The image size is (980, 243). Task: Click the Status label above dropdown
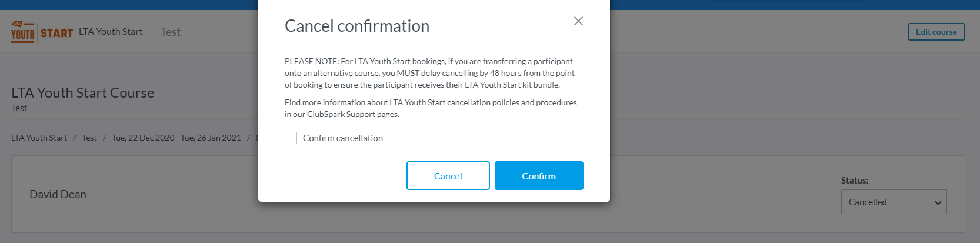854,181
